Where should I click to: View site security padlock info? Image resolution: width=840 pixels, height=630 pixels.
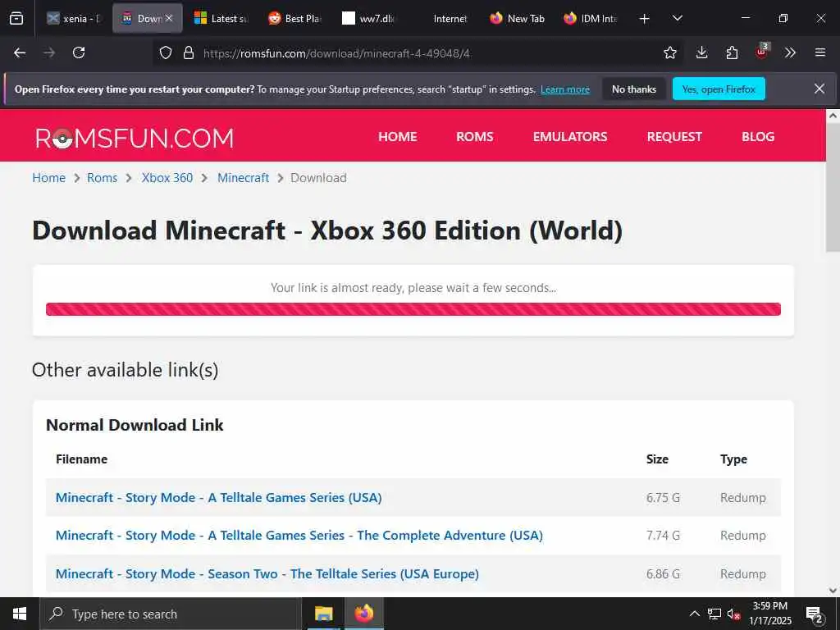click(x=188, y=52)
